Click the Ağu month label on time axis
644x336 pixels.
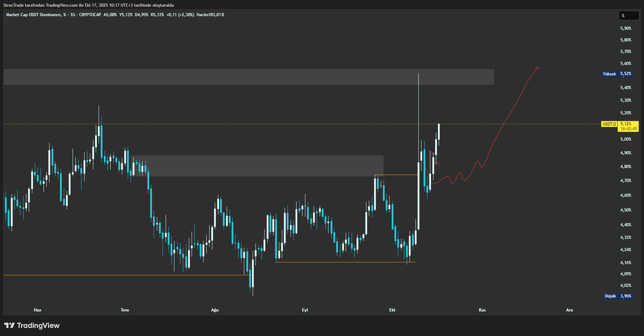(216, 310)
